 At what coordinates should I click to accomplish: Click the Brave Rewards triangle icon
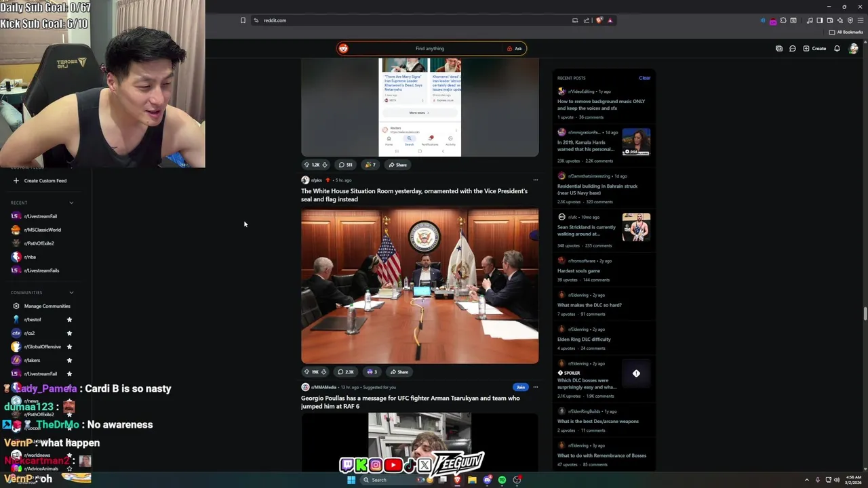(610, 20)
